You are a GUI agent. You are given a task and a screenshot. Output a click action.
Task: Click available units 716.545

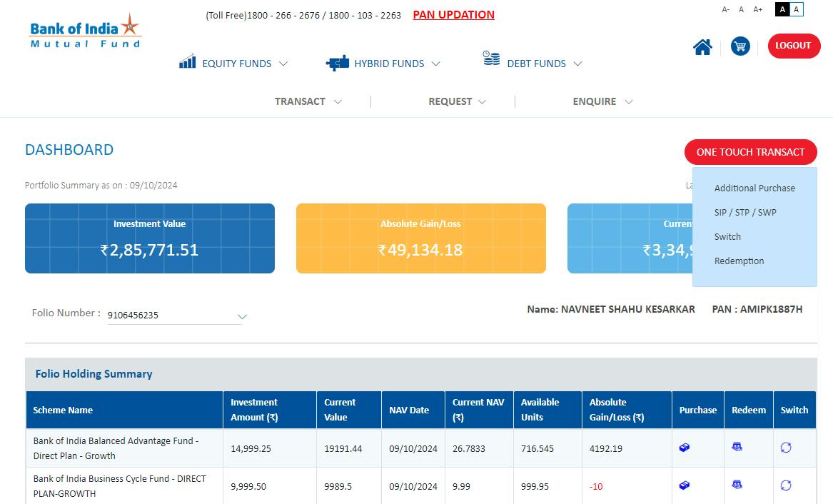click(x=537, y=449)
